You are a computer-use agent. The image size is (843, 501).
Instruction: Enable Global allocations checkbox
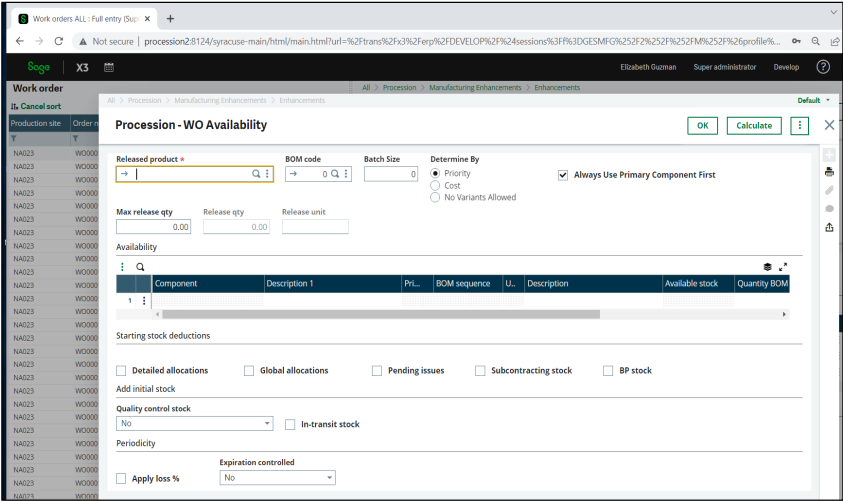click(x=249, y=371)
